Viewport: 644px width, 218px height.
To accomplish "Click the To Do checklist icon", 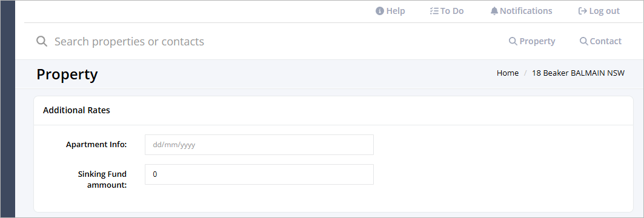I will 434,11.
